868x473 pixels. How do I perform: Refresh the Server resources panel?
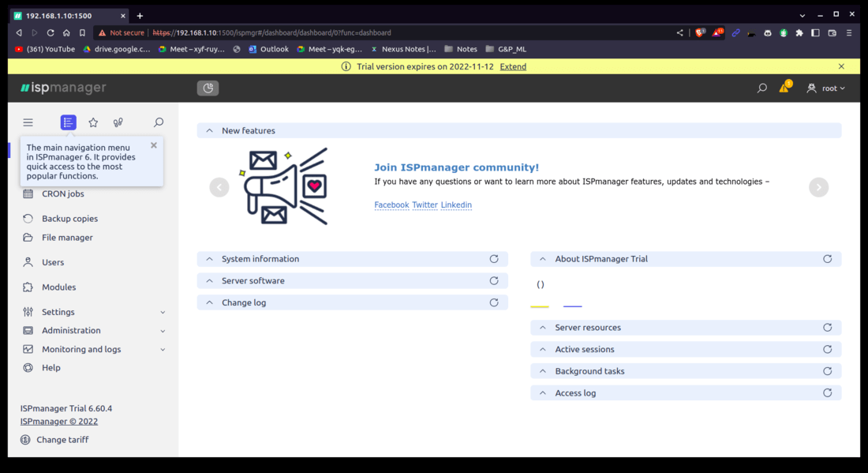point(827,328)
